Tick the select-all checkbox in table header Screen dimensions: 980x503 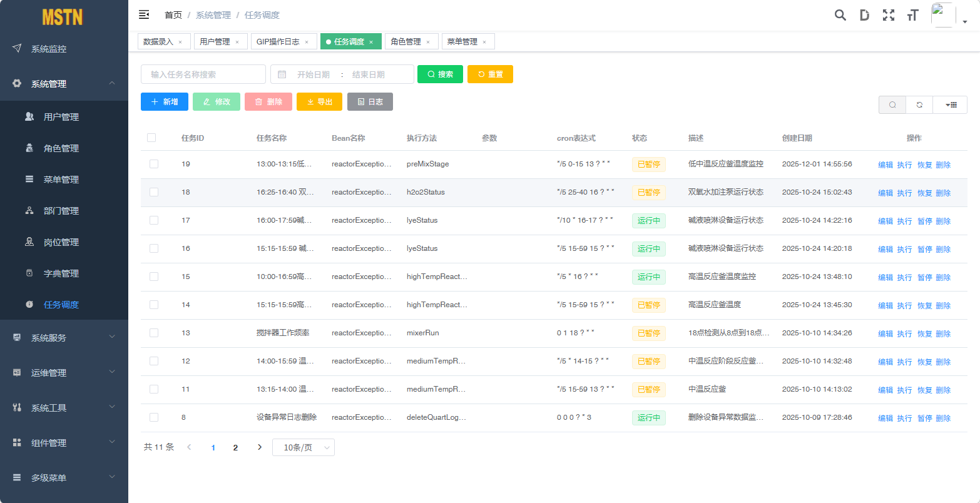(151, 138)
